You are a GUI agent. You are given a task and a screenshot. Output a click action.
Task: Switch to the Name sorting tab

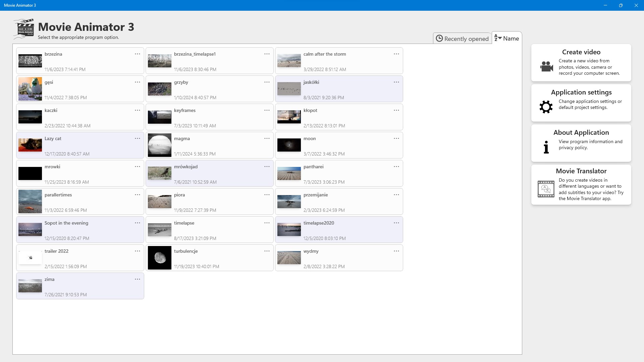pos(506,38)
